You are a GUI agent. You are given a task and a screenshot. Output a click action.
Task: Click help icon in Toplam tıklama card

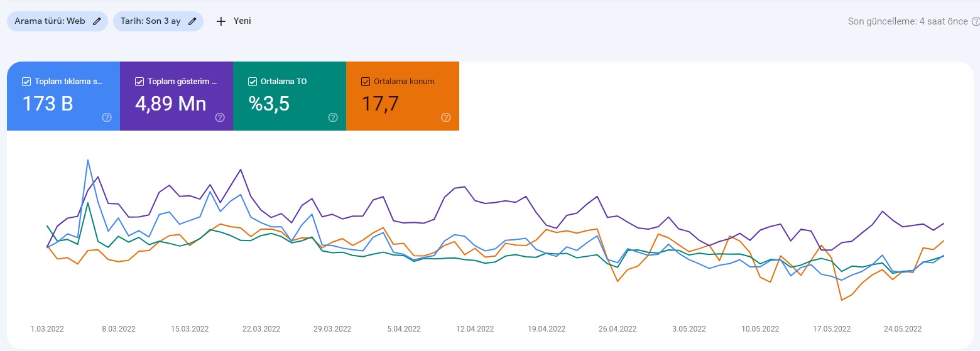[x=107, y=117]
